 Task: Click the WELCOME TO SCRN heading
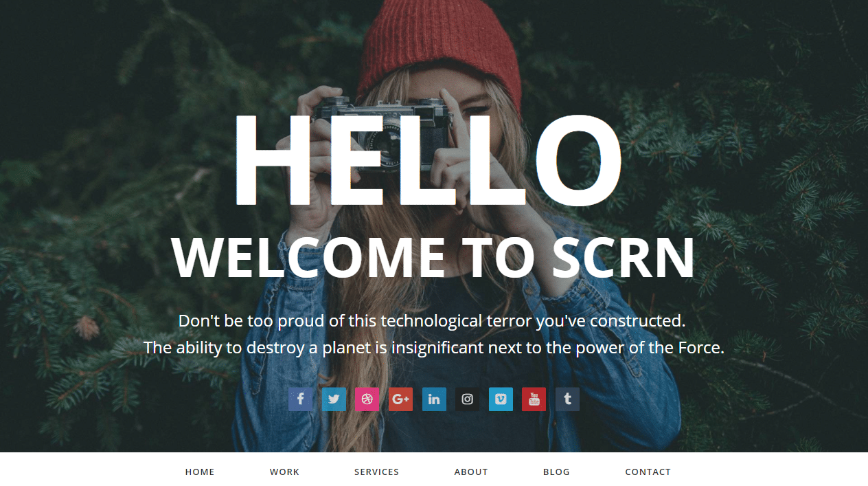point(433,258)
